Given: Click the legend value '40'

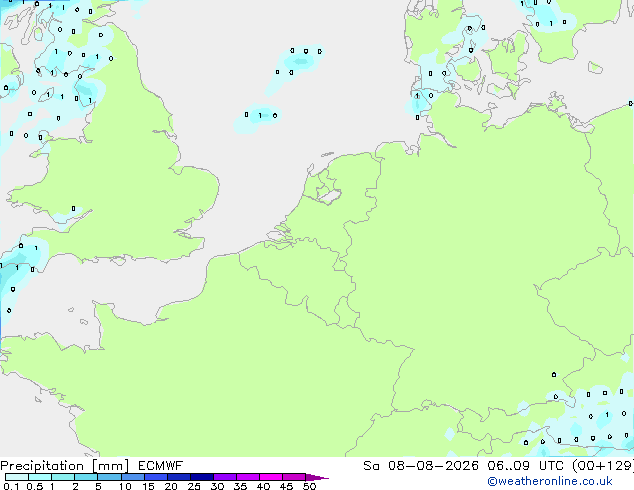Looking at the screenshot, I should click(263, 486).
